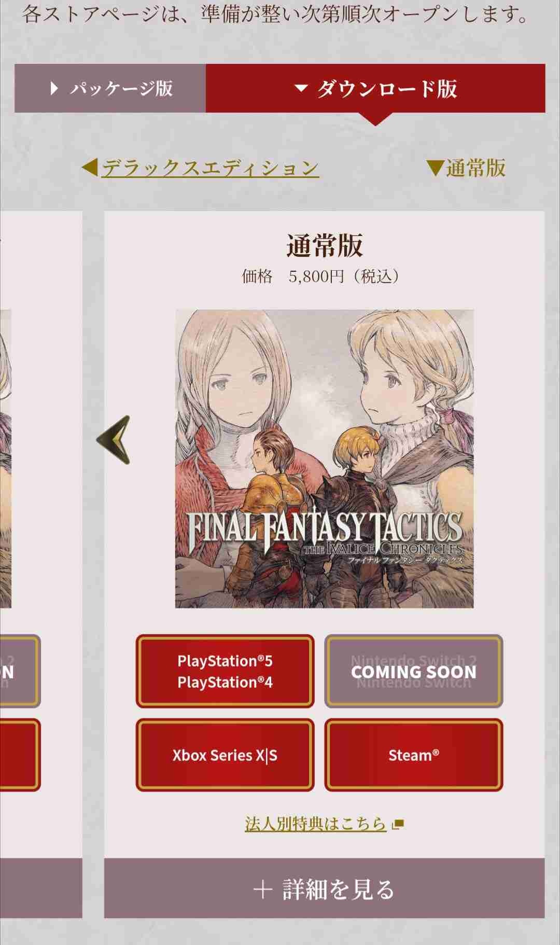Click the previous edition card's footer bar
560x945 pixels.
click(x=41, y=888)
